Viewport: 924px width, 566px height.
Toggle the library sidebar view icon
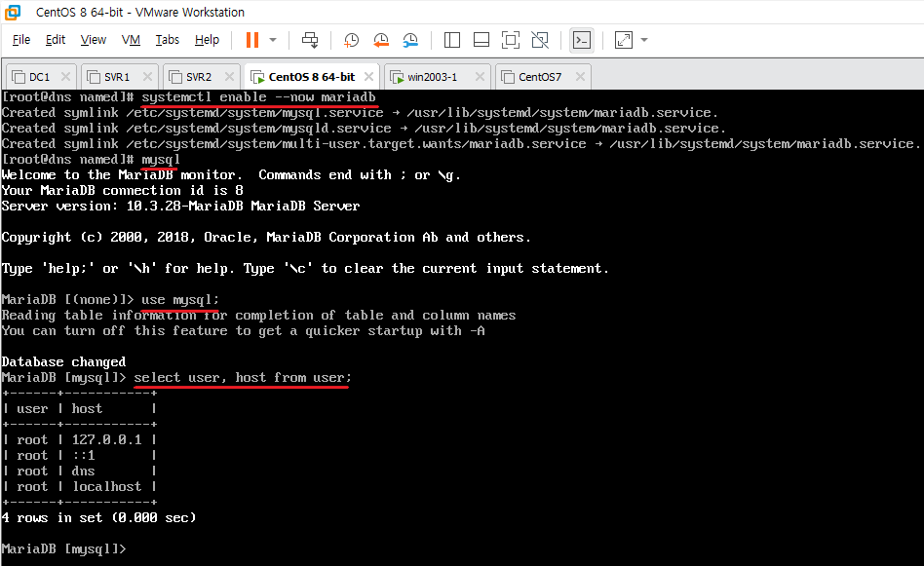(452, 40)
